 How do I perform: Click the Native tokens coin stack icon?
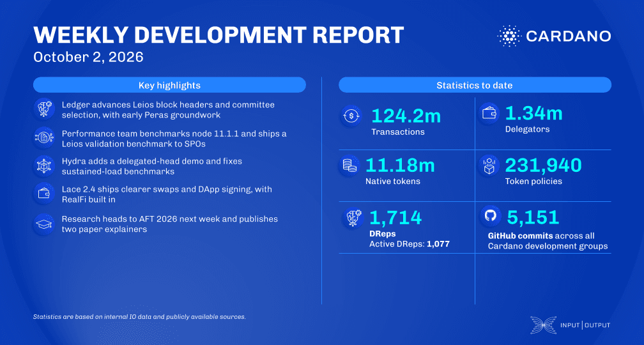coord(349,165)
